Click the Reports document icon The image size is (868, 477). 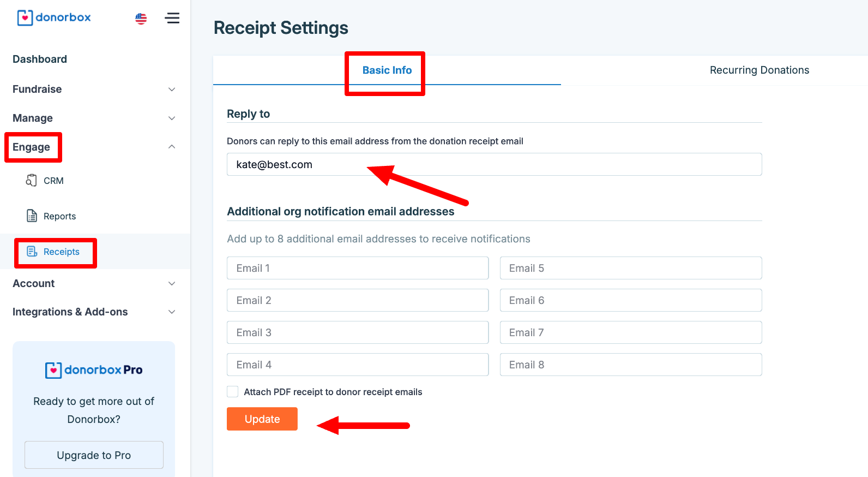32,216
